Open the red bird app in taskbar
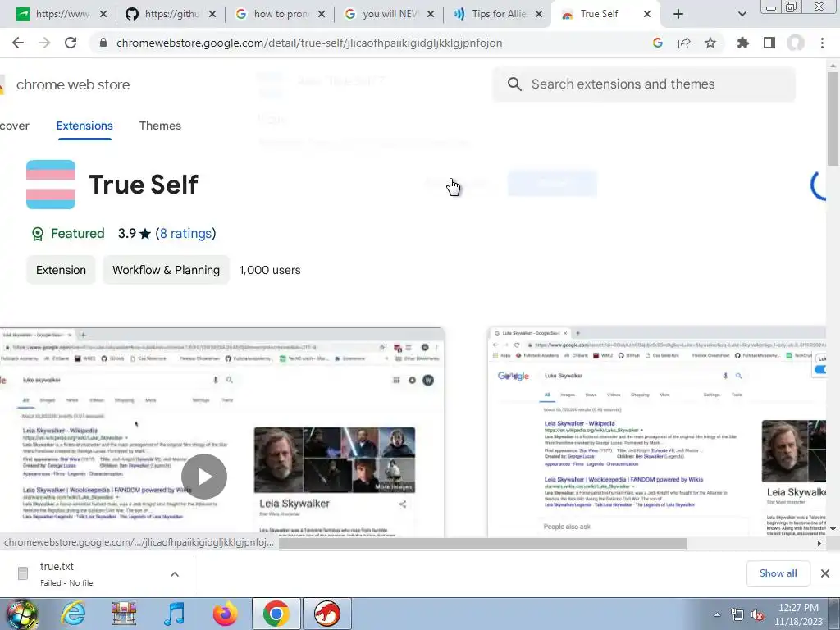 (x=326, y=614)
